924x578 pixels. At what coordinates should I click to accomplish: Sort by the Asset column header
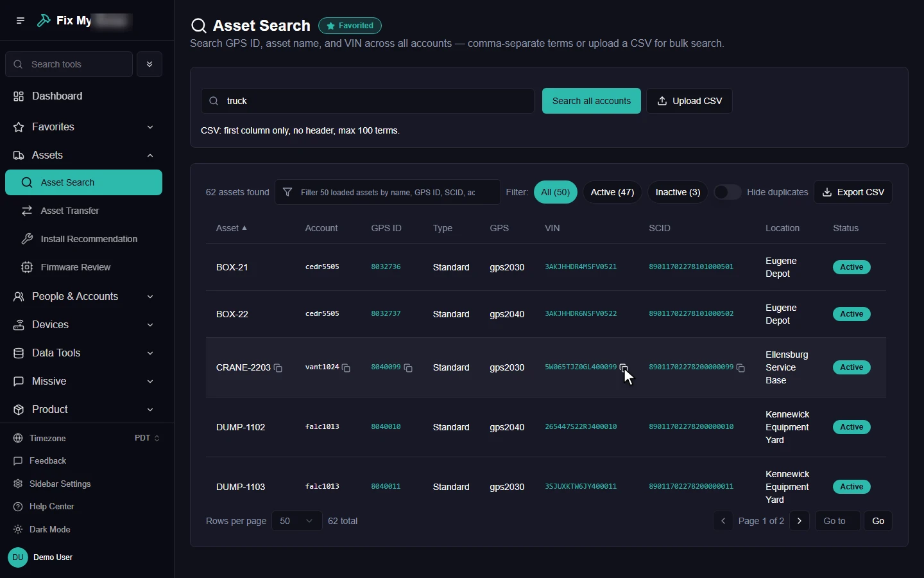232,228
